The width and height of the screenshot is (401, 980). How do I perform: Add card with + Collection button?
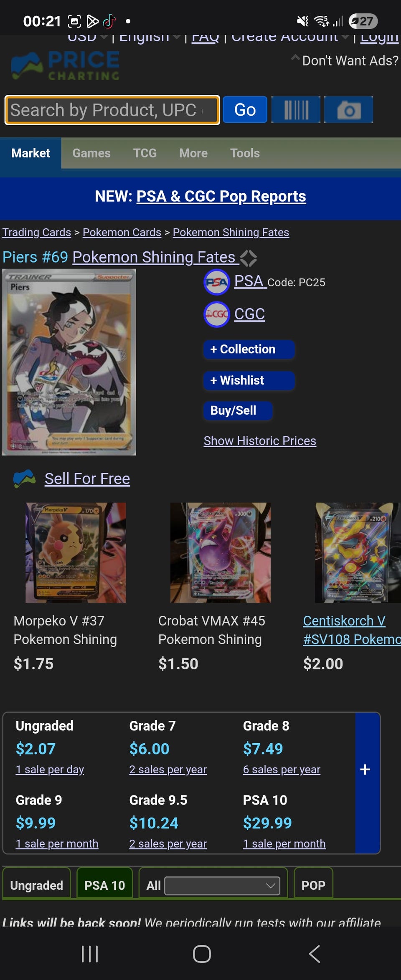[249, 349]
